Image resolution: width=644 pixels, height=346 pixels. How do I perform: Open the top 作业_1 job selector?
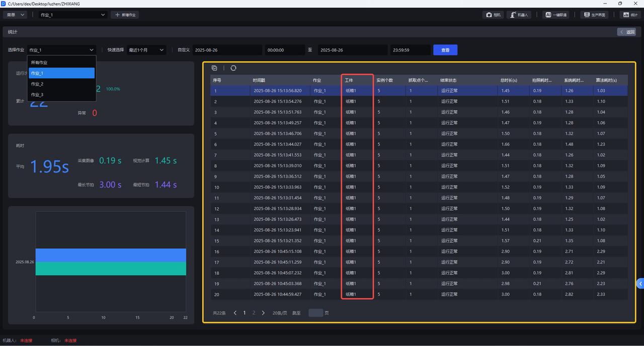click(73, 15)
